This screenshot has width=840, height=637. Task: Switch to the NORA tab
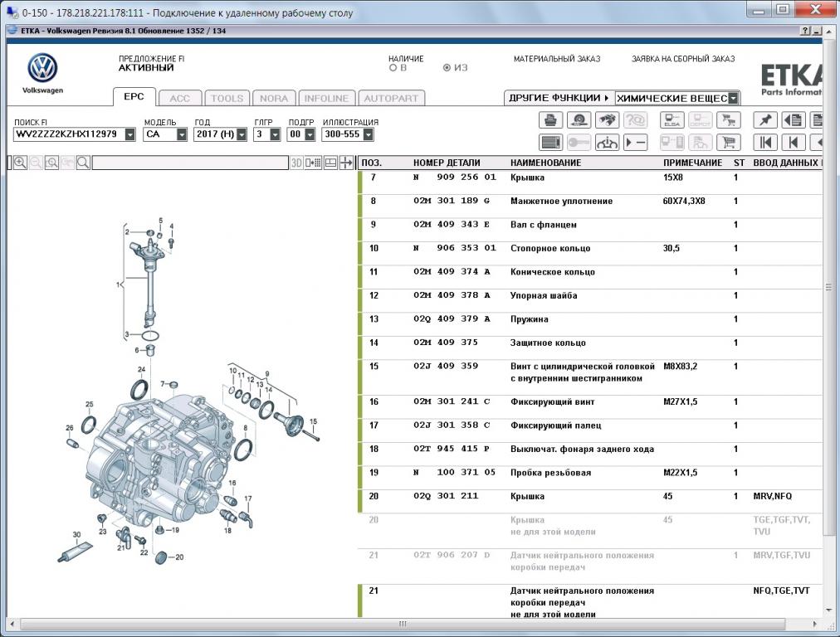pyautogui.click(x=274, y=99)
